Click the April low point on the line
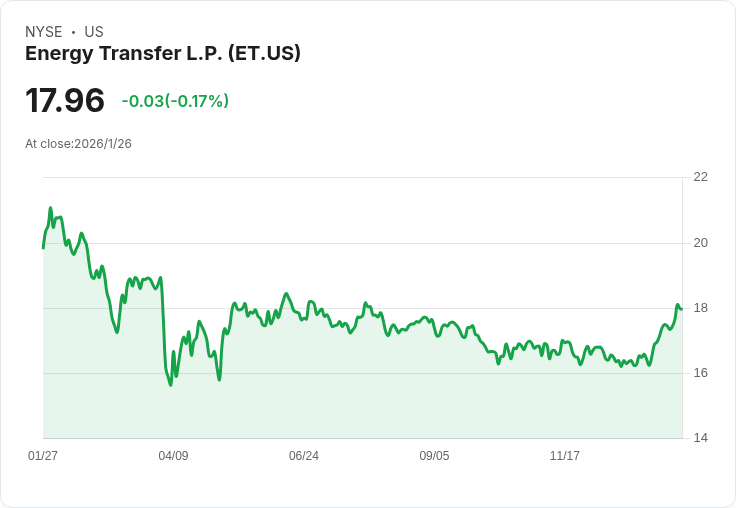The height and width of the screenshot is (508, 736). pos(170,385)
